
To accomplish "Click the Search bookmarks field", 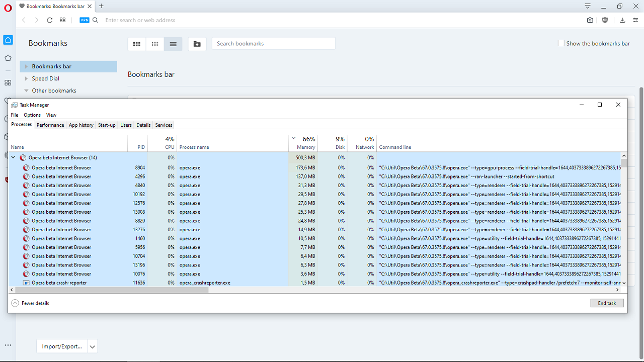I will 274,44.
